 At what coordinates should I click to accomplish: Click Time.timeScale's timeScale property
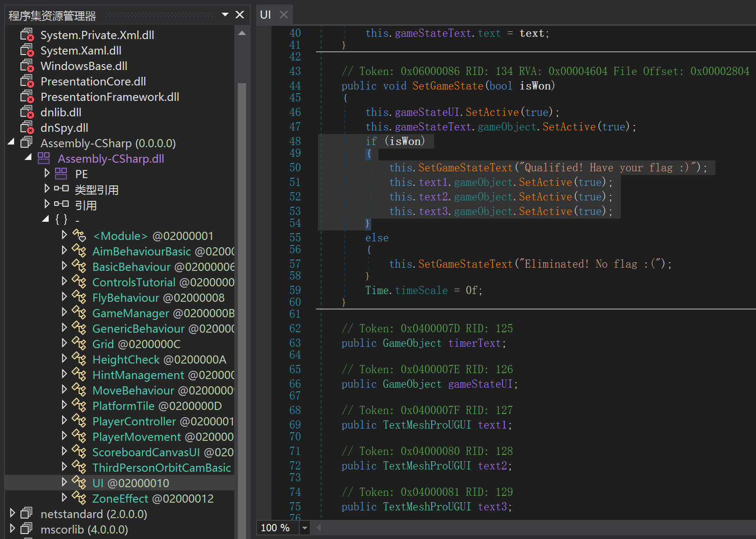click(x=422, y=290)
